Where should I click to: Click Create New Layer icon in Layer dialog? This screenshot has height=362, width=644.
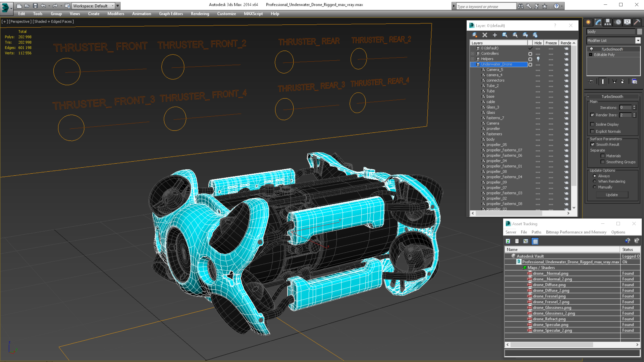pos(475,35)
